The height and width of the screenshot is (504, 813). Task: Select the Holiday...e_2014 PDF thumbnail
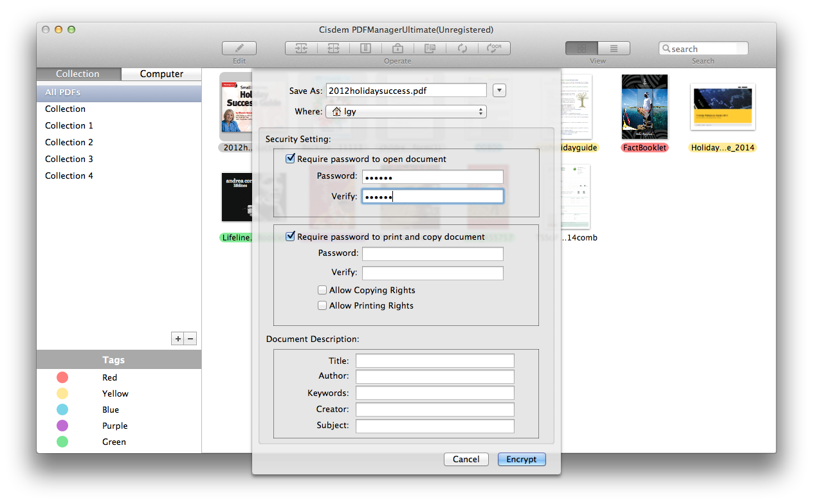[x=722, y=107]
